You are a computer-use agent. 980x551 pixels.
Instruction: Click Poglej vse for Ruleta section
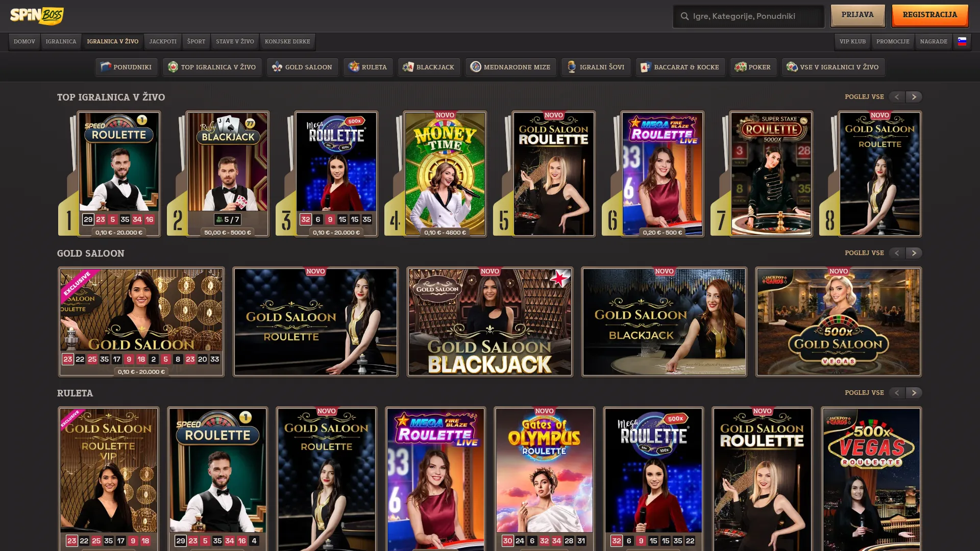click(x=864, y=393)
